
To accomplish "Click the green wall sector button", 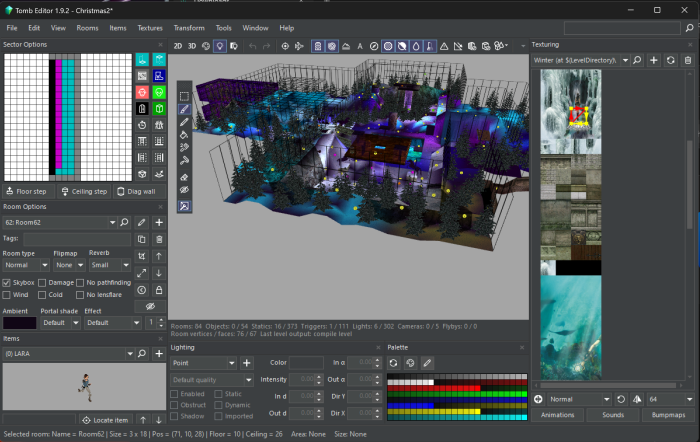I will pyautogui.click(x=159, y=108).
